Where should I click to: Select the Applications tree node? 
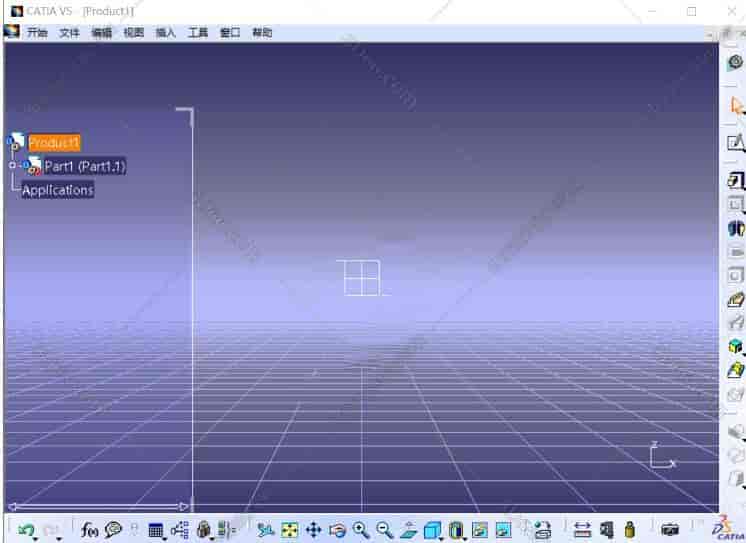tap(58, 190)
